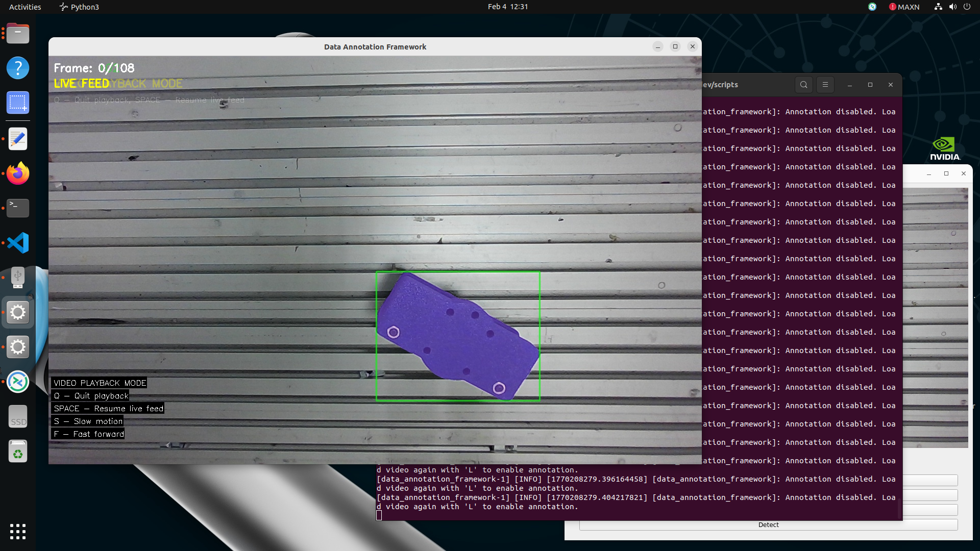Open the Activities overview

[25, 7]
